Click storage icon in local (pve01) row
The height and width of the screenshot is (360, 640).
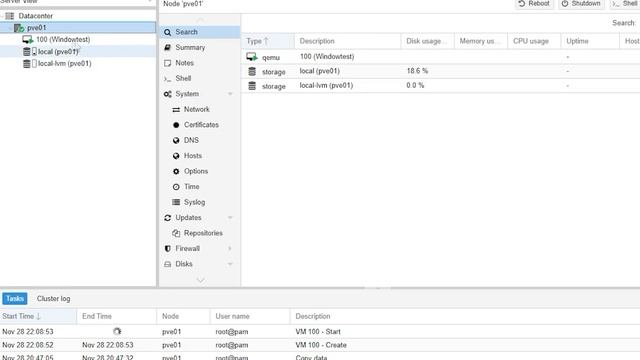click(252, 71)
